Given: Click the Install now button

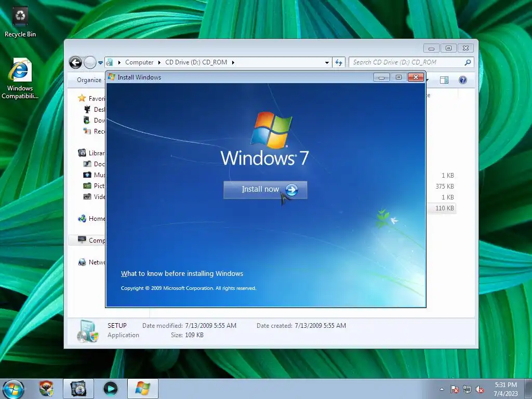Looking at the screenshot, I should coord(265,190).
